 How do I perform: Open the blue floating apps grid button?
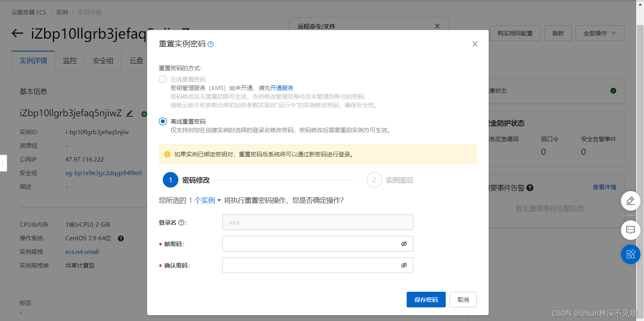point(631,254)
